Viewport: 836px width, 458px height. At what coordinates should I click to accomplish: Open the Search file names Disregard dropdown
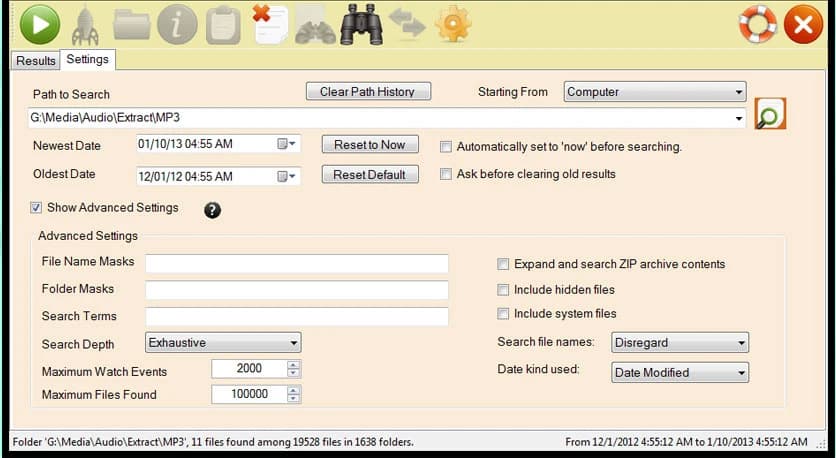pyautogui.click(x=680, y=343)
